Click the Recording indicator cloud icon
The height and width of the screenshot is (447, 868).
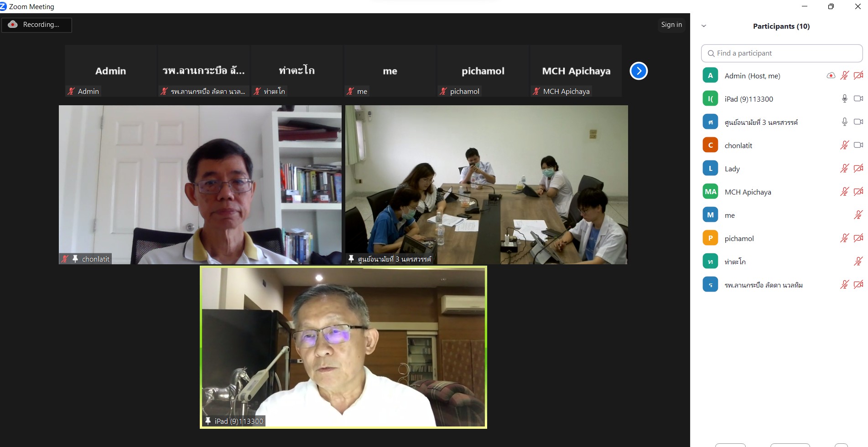coord(13,25)
